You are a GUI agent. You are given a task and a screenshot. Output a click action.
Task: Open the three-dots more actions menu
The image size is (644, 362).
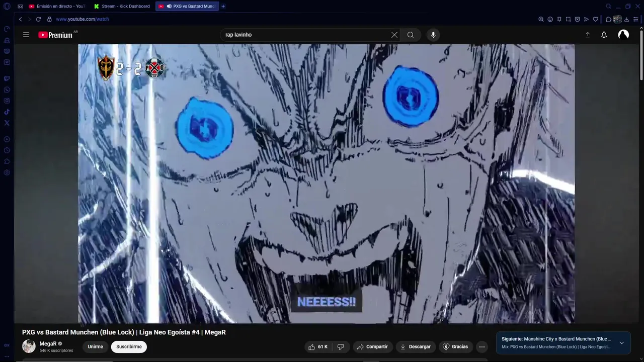coord(482,347)
